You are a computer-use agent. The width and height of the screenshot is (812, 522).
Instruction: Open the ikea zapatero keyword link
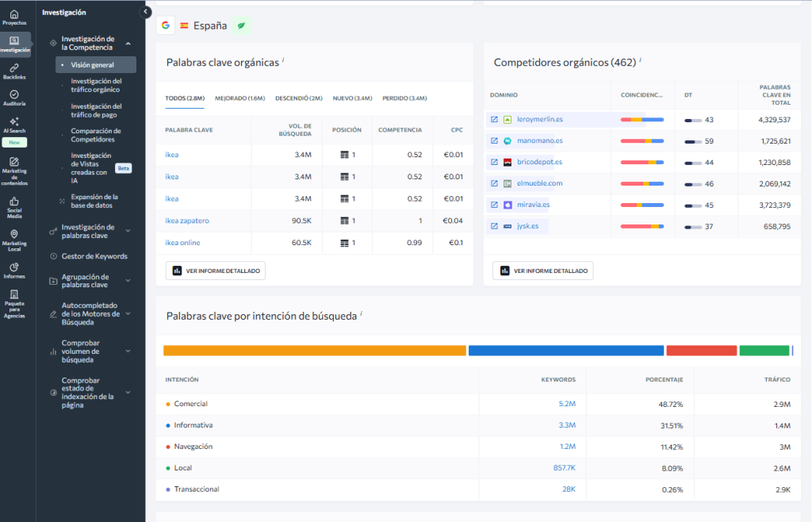[x=187, y=221]
